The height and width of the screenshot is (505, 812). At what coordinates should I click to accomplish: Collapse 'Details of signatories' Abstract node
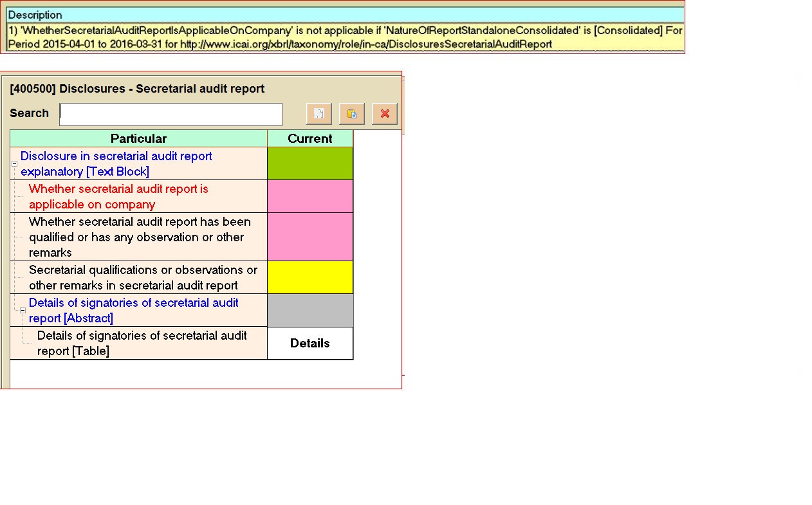click(x=23, y=310)
